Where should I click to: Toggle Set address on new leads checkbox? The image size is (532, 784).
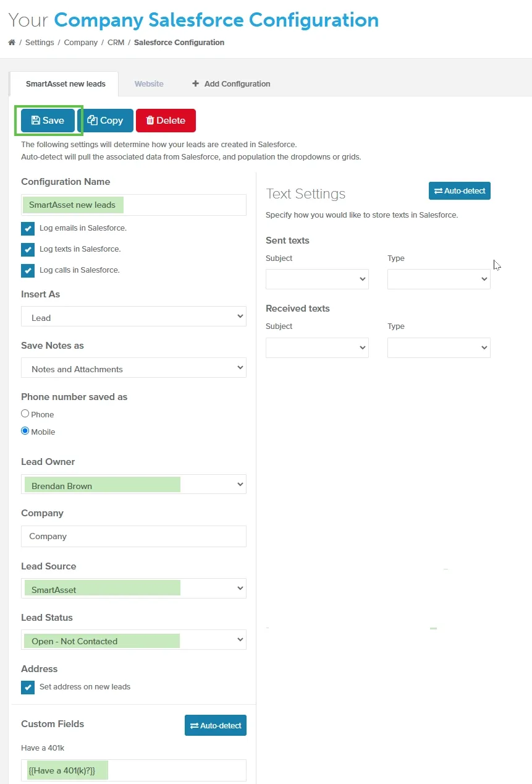[28, 688]
